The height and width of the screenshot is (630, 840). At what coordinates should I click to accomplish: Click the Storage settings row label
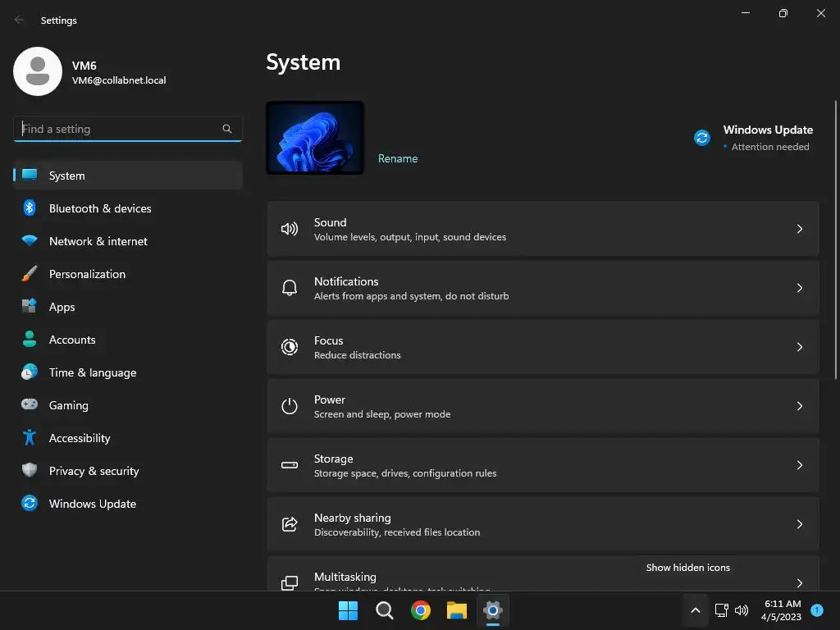click(333, 459)
